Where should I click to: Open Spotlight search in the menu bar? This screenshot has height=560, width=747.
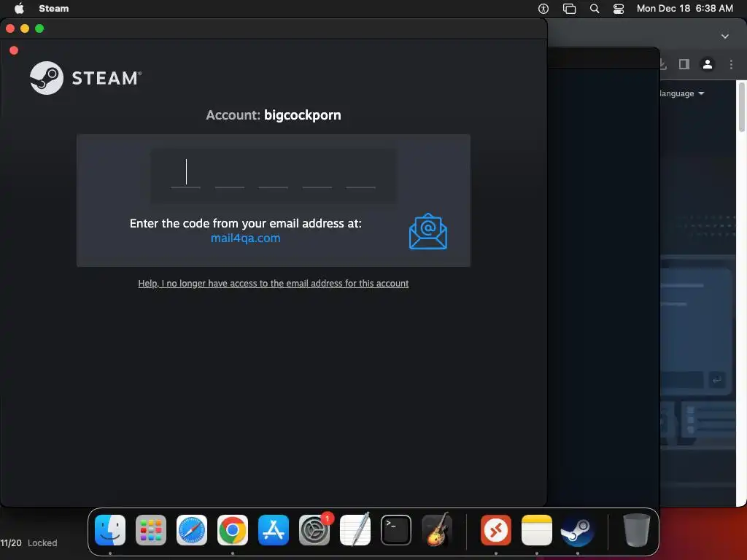(595, 9)
